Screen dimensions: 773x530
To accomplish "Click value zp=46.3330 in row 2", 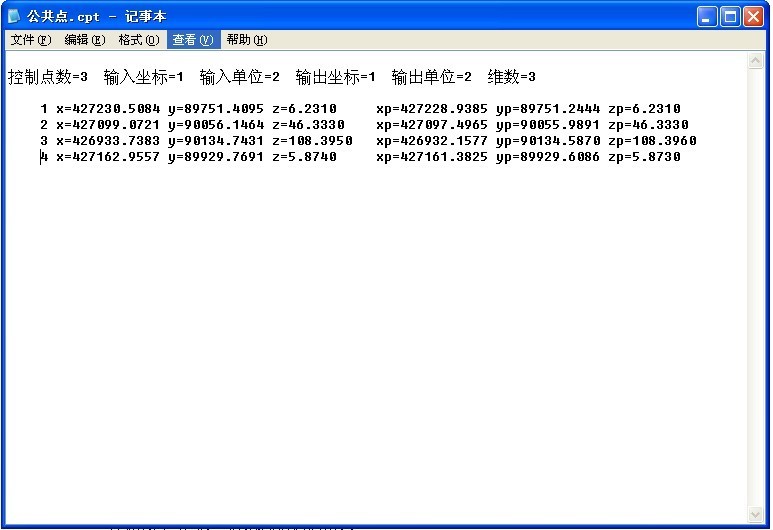I will tap(648, 125).
